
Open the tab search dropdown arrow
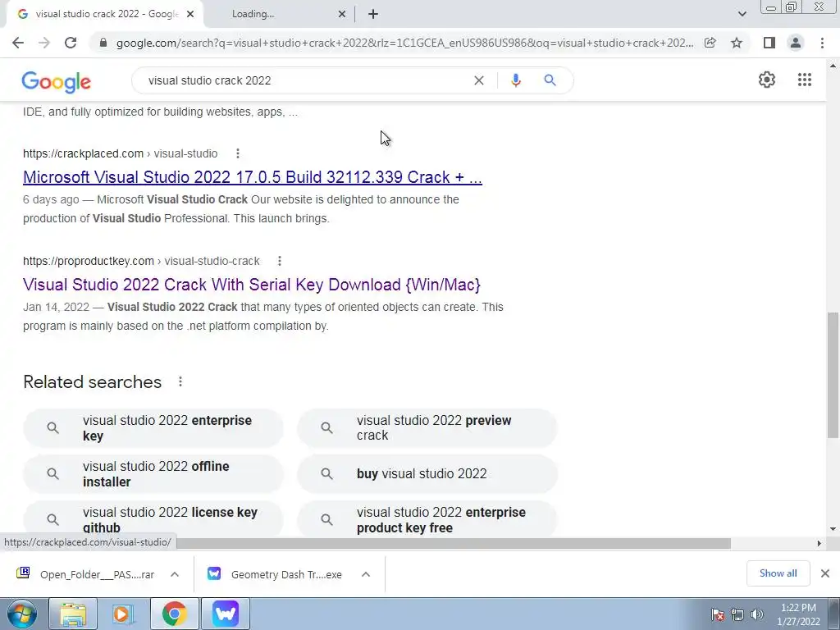point(742,14)
